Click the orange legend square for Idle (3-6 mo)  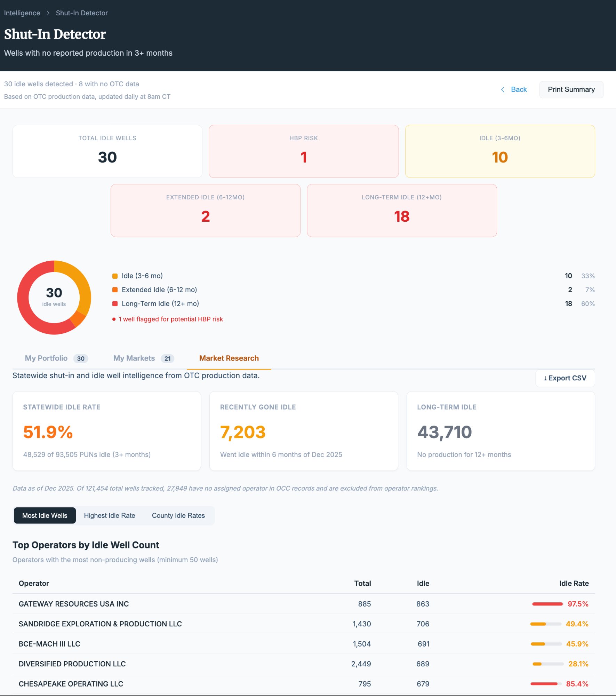tap(114, 275)
